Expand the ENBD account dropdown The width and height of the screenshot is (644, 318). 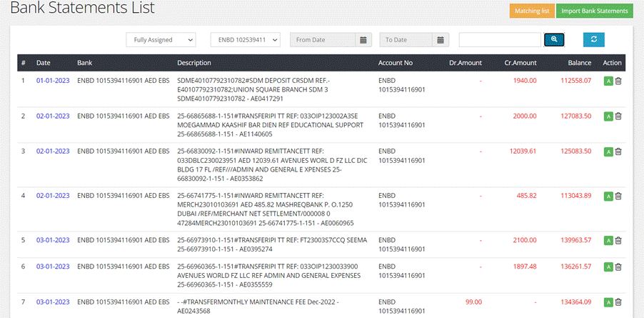click(x=245, y=40)
